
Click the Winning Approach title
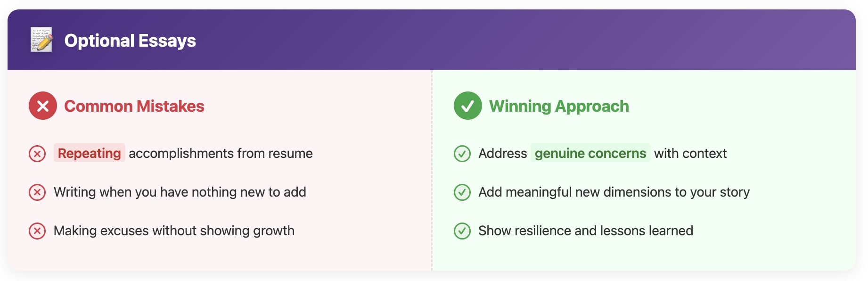(559, 106)
